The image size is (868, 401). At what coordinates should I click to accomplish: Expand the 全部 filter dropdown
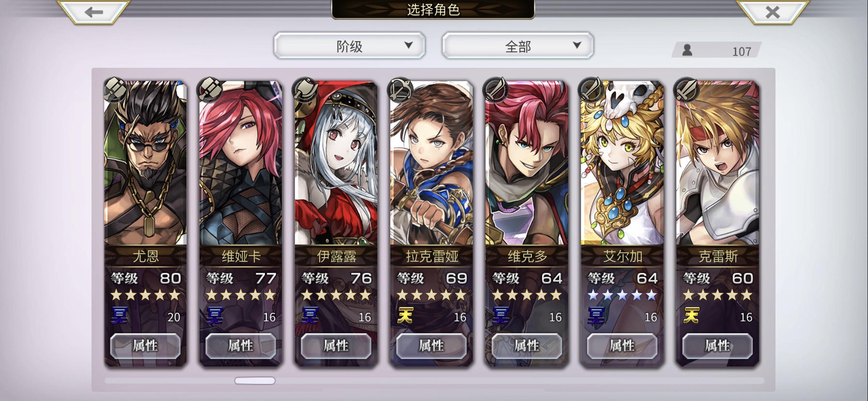(x=518, y=46)
